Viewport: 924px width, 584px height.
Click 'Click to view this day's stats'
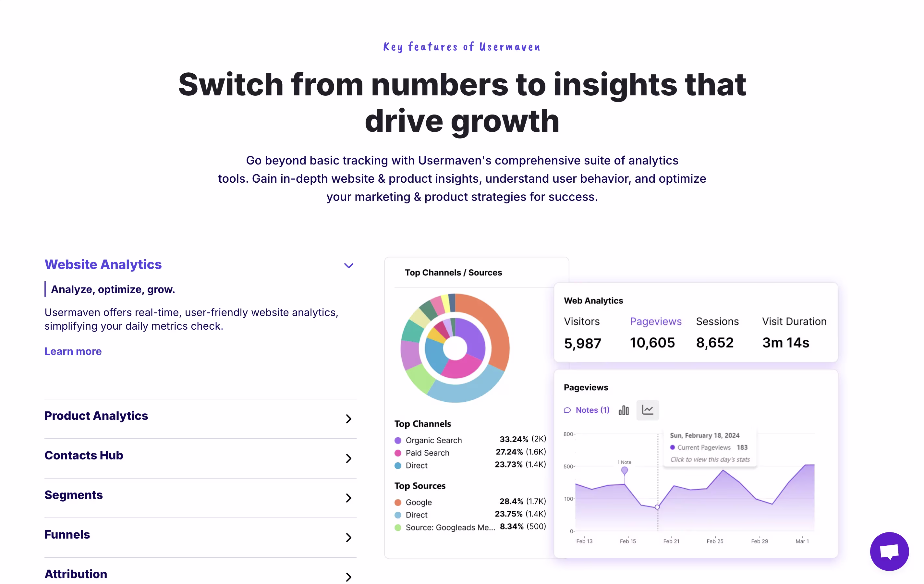pyautogui.click(x=710, y=459)
